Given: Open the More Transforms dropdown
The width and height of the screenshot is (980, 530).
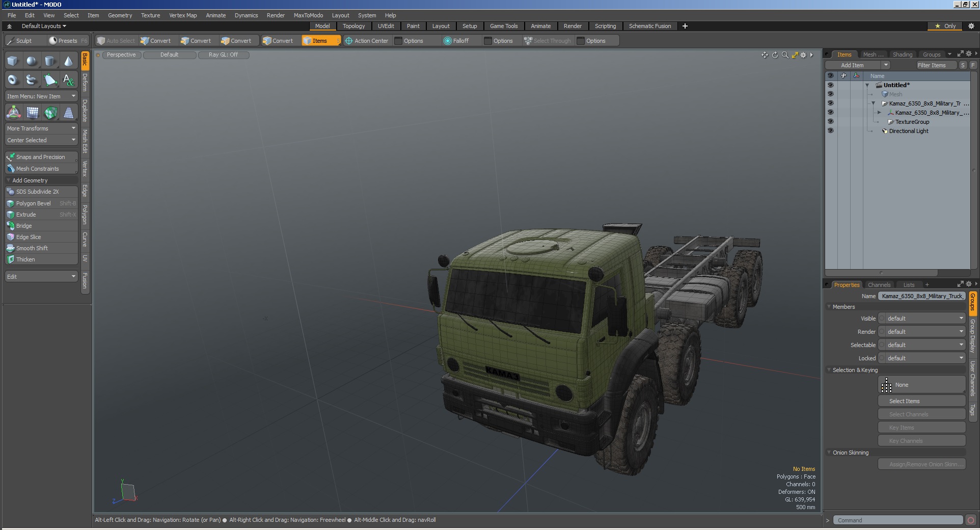Looking at the screenshot, I should (41, 128).
